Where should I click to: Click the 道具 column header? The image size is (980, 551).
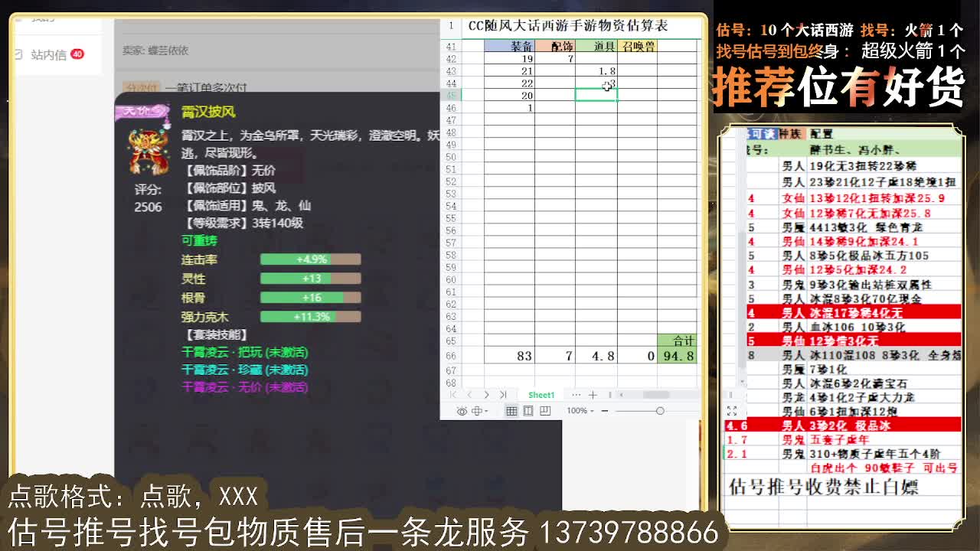(596, 46)
